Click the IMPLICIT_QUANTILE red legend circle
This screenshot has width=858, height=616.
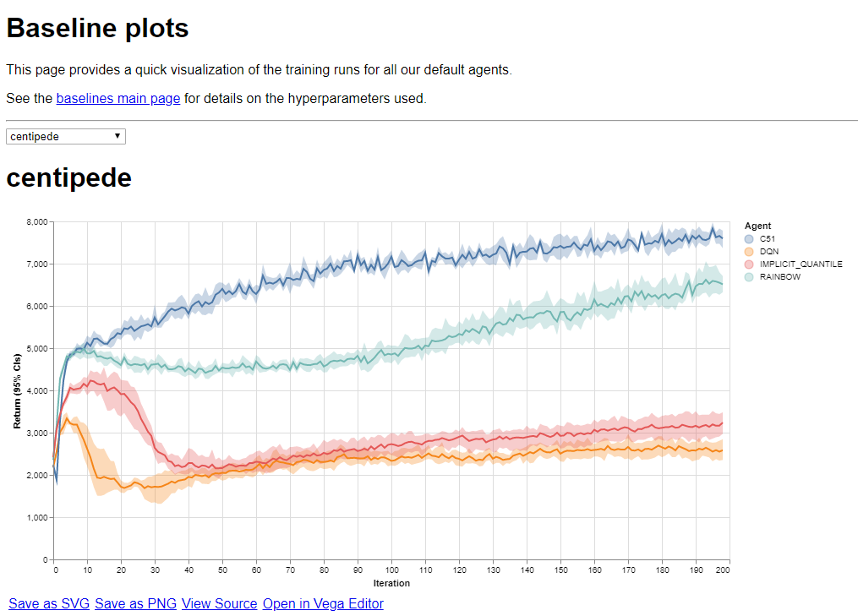(749, 264)
